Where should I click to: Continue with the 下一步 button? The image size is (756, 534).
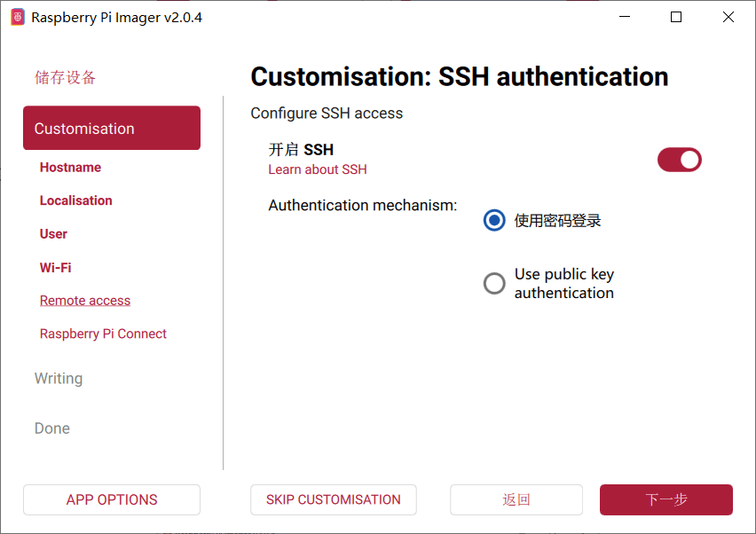(x=666, y=499)
